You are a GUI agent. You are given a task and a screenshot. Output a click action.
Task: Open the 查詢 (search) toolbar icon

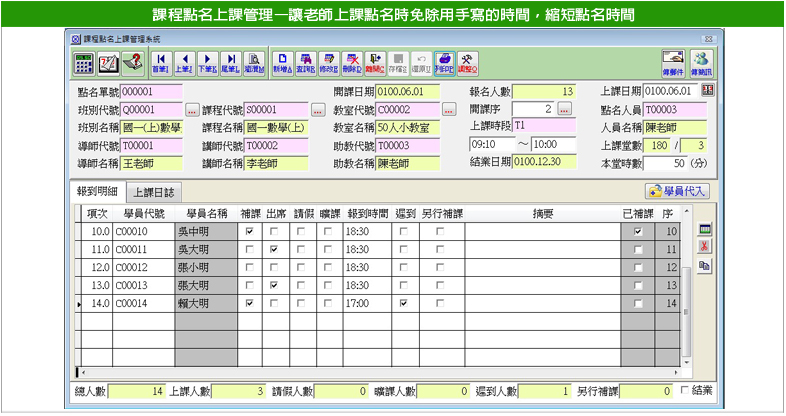[307, 62]
